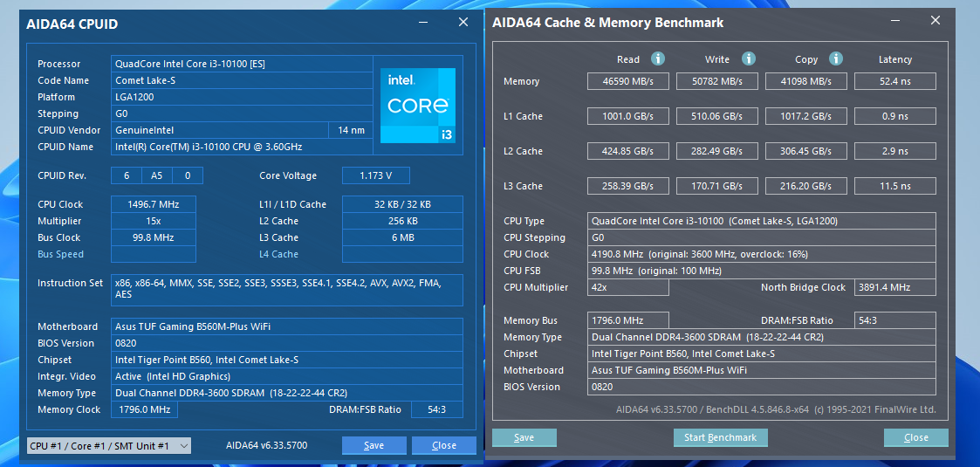Click the DRAM:FSB Ratio 54:3 in CPUID
This screenshot has height=467, width=980.
coord(437,409)
